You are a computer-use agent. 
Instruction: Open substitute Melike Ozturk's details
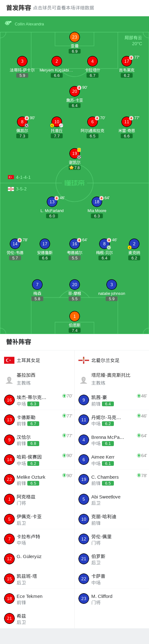pyautogui.click(x=37, y=480)
